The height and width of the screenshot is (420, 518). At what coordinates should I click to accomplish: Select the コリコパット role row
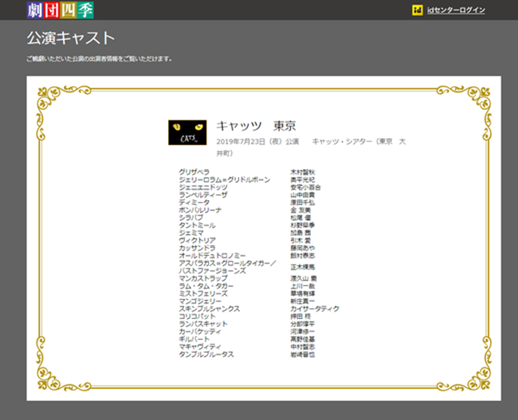click(197, 316)
